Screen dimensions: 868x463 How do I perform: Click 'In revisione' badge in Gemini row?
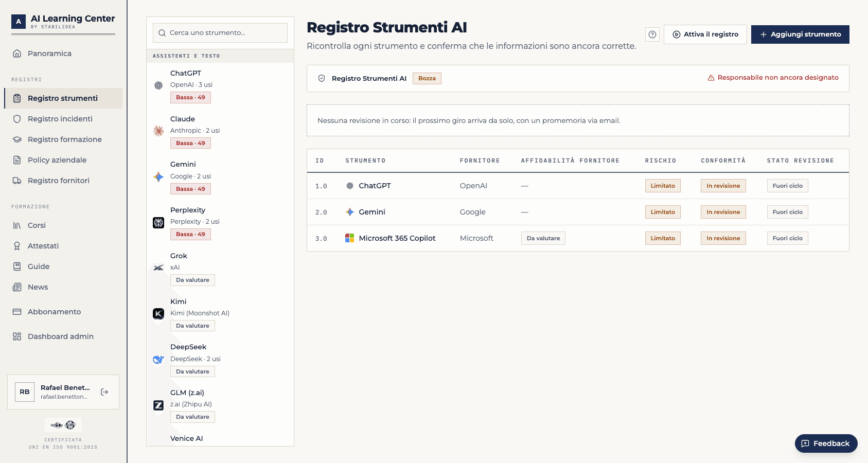[x=723, y=212]
